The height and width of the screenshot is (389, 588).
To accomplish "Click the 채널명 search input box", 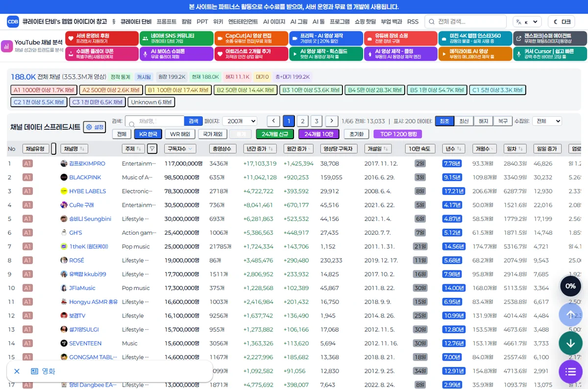I will 155,121.
